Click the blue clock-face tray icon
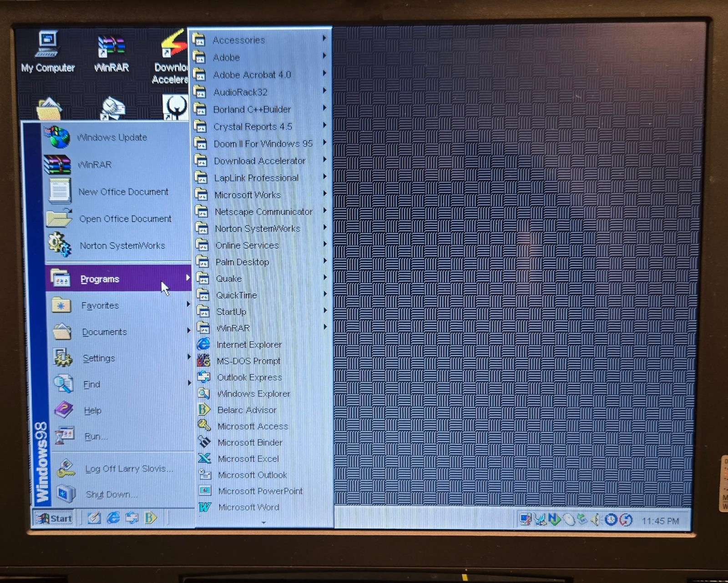 (x=611, y=519)
